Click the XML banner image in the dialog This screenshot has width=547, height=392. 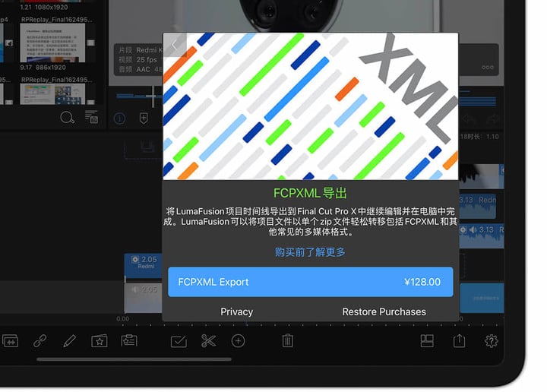pos(311,106)
